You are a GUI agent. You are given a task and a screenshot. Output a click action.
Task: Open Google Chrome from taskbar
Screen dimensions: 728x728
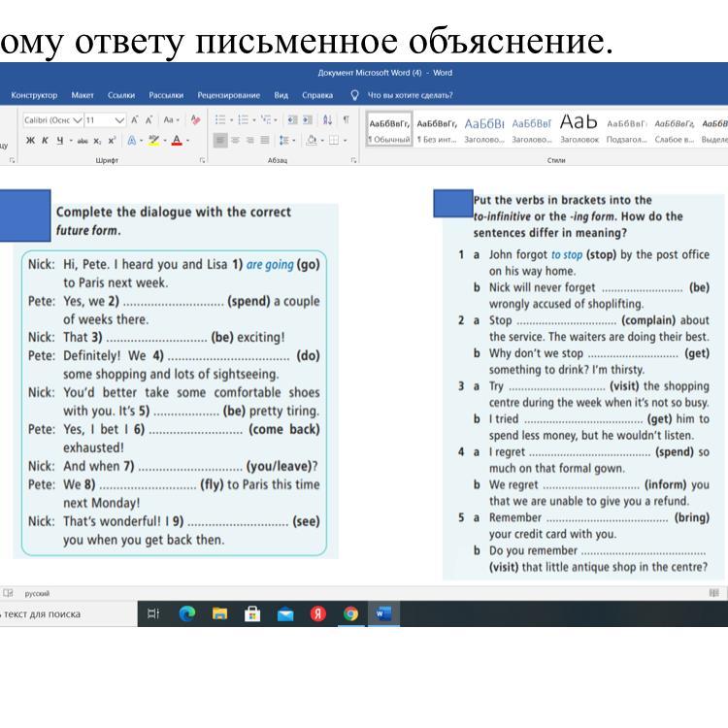(x=351, y=613)
